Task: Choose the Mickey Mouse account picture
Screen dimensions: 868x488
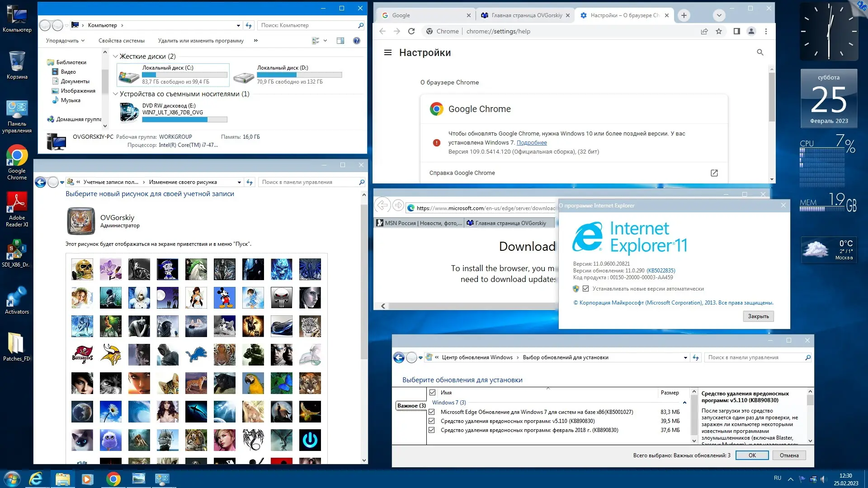Action: pos(224,298)
